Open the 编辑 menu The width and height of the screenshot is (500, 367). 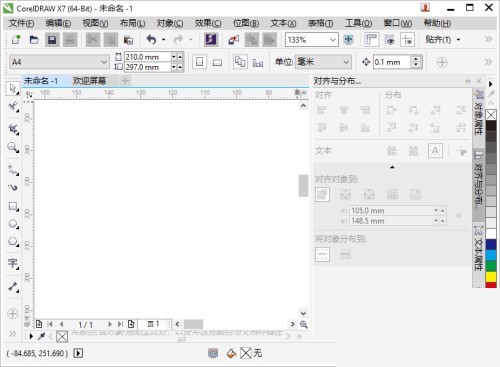click(x=58, y=23)
